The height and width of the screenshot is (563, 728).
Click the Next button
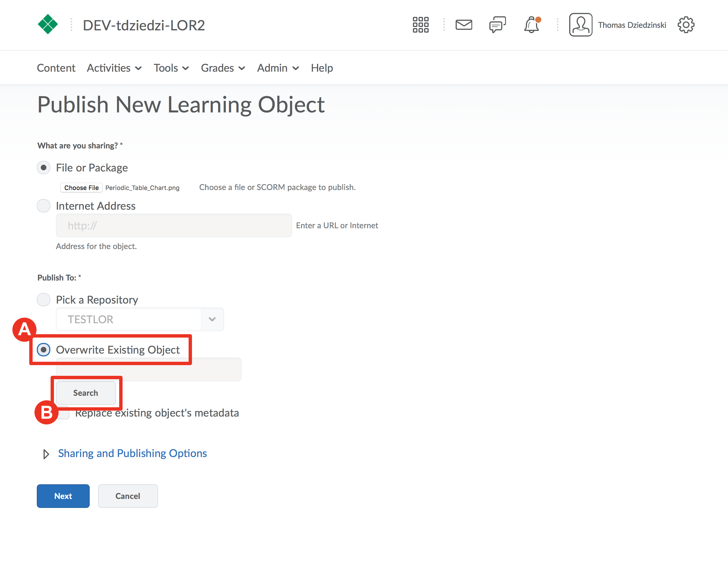[63, 496]
